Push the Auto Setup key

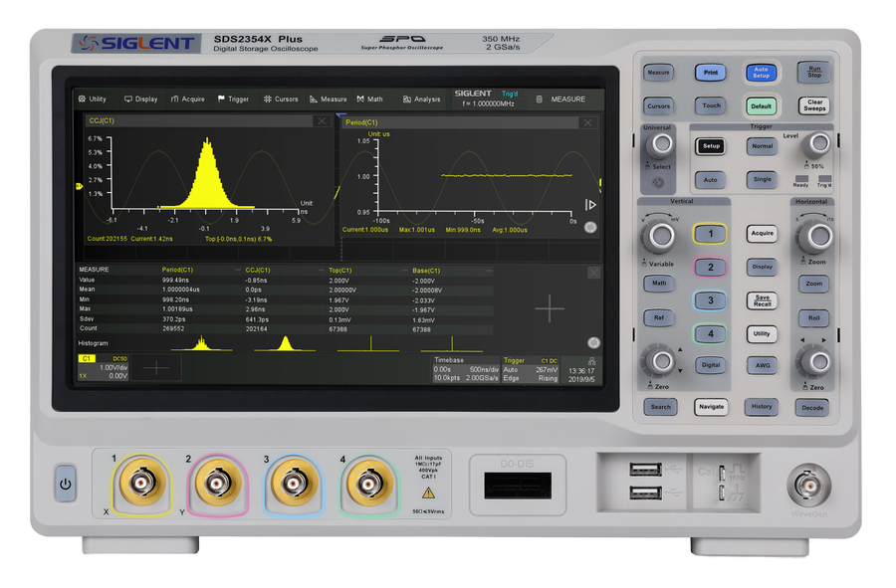point(761,73)
